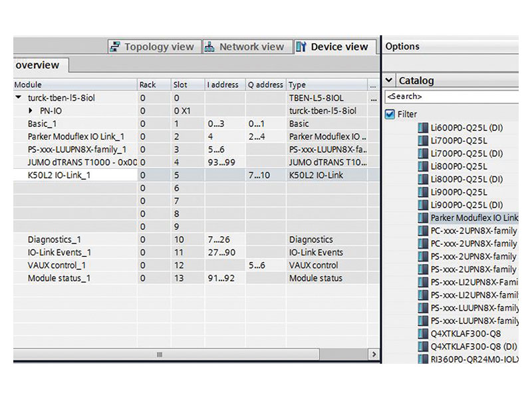Click the Module column header
Screen dimensions: 532x399
pyautogui.click(x=75, y=84)
